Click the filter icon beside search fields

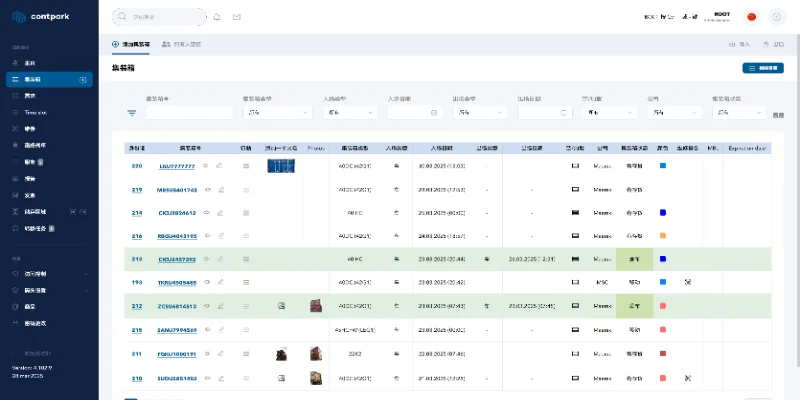(x=131, y=113)
